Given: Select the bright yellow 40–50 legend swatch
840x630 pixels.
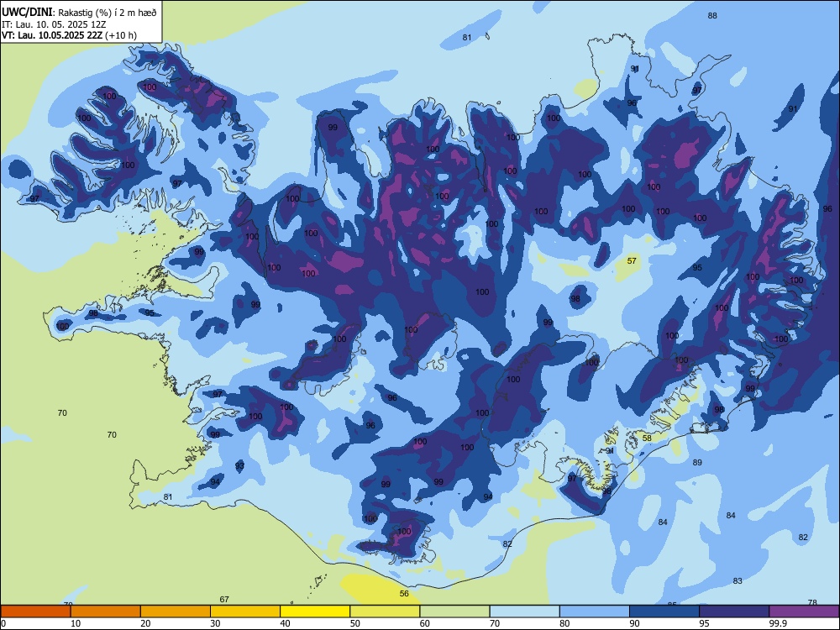Looking at the screenshot, I should (315, 612).
